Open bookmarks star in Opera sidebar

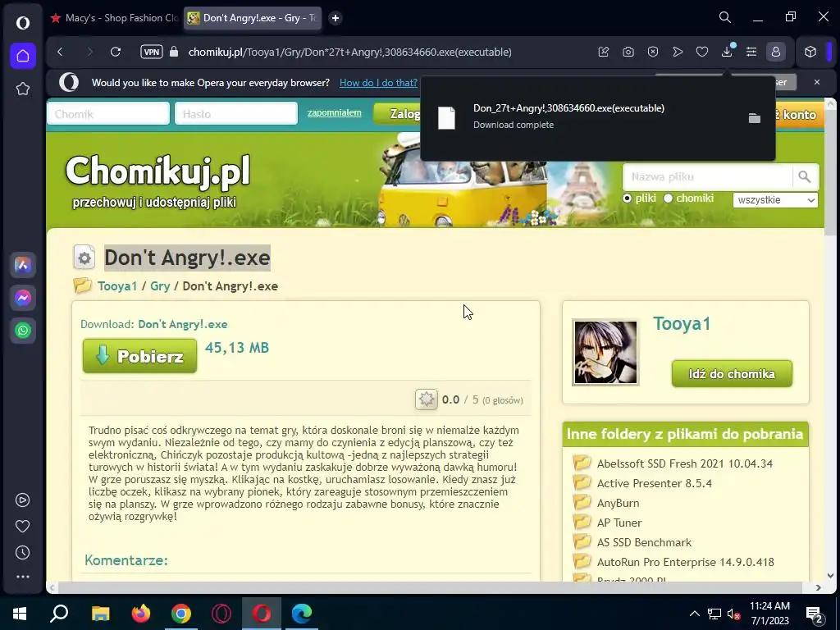22,89
